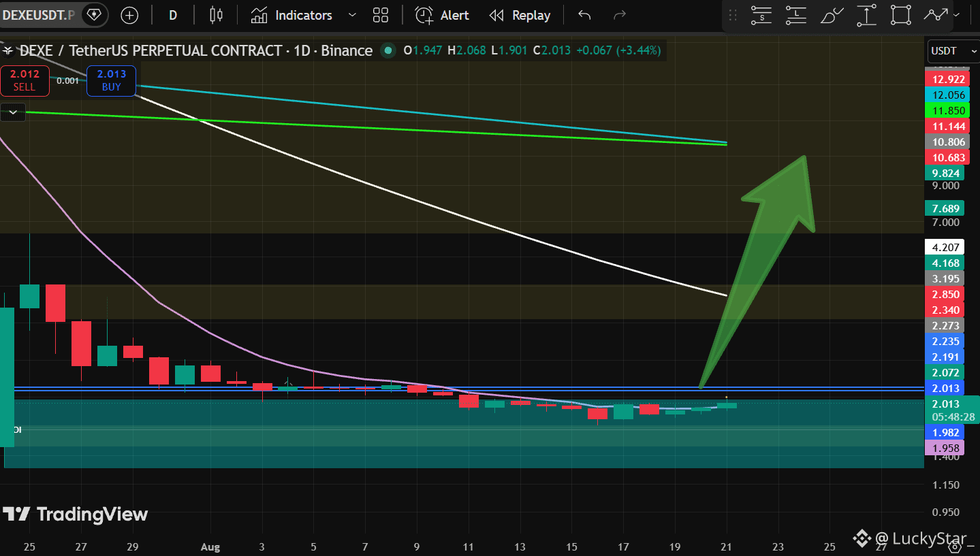Select the Long Position drawing tool
This screenshot has height=556, width=980.
796,15
